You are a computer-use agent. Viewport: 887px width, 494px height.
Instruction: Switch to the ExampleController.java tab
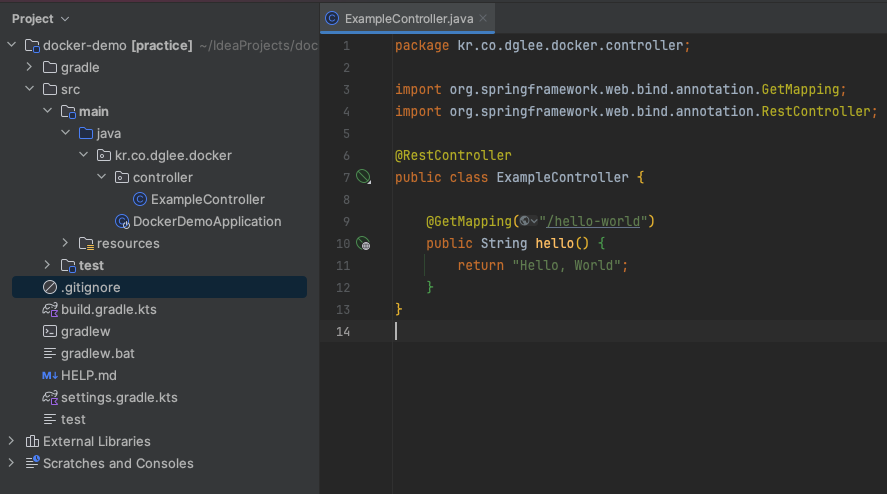pyautogui.click(x=408, y=19)
